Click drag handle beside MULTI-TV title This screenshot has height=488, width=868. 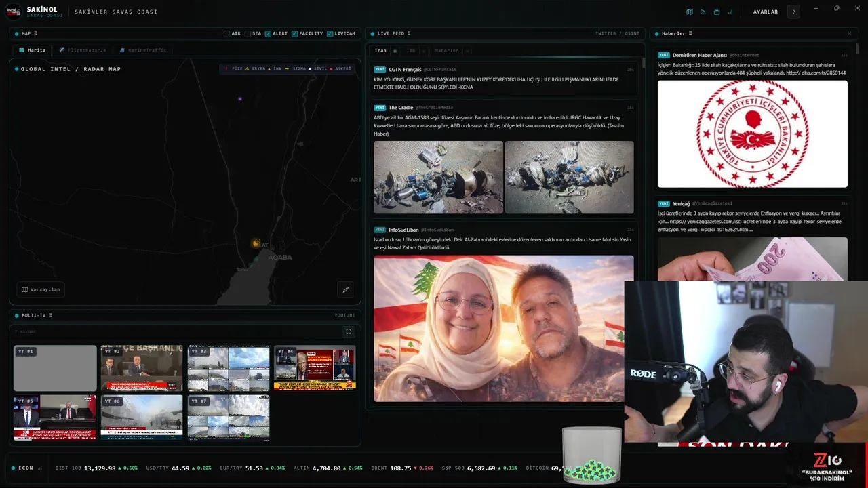(50, 315)
